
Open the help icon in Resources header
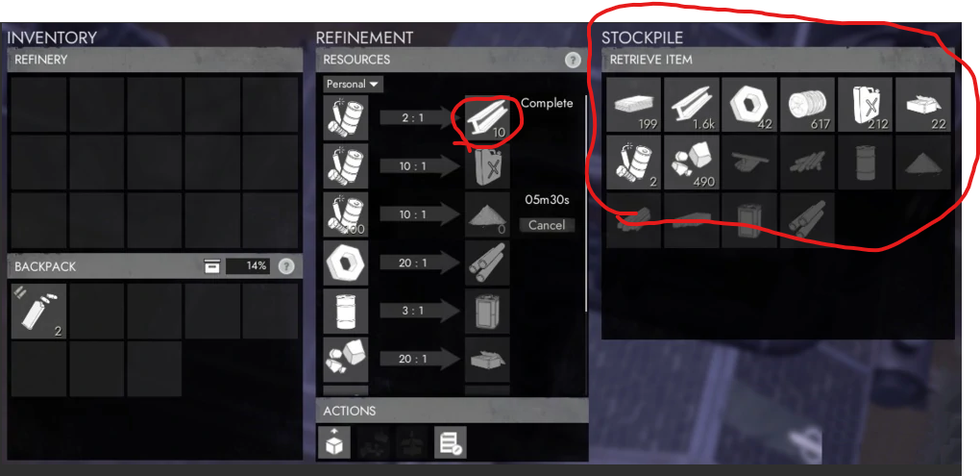click(x=572, y=60)
